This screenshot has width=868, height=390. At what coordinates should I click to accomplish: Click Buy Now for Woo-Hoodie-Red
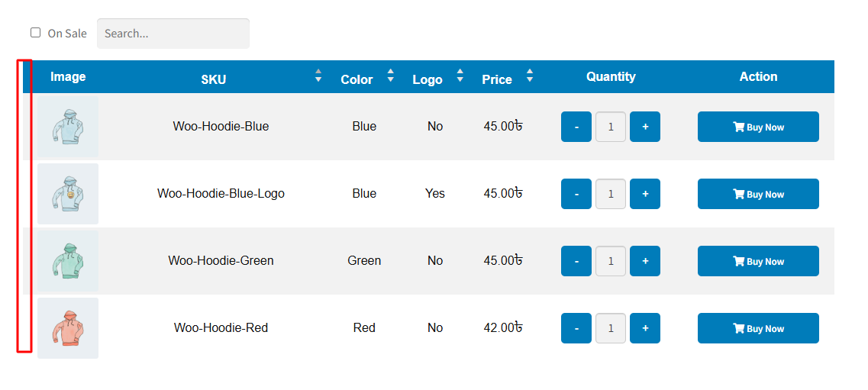point(758,328)
